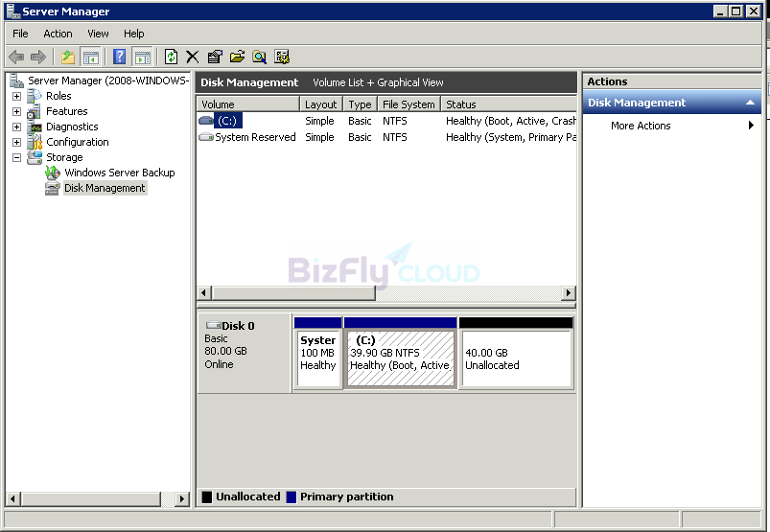This screenshot has height=532, width=770.
Task: Click the black X Delete icon
Action: 193,57
